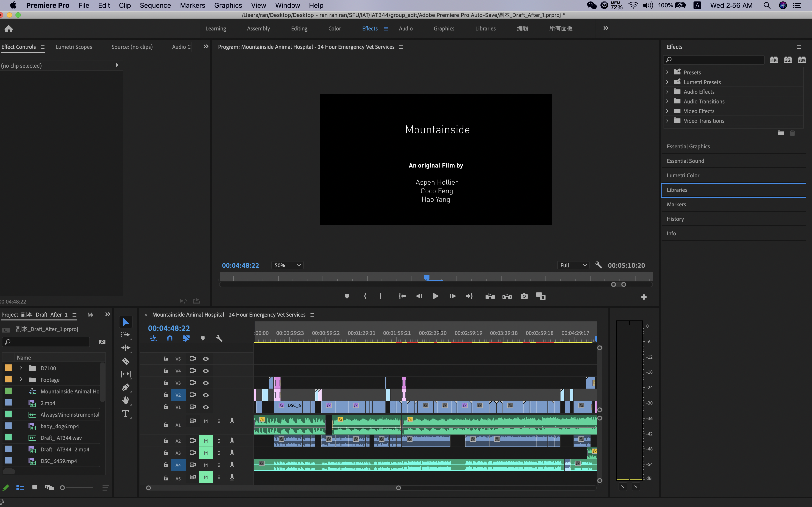
Task: Expand the Presets folder
Action: [667, 72]
